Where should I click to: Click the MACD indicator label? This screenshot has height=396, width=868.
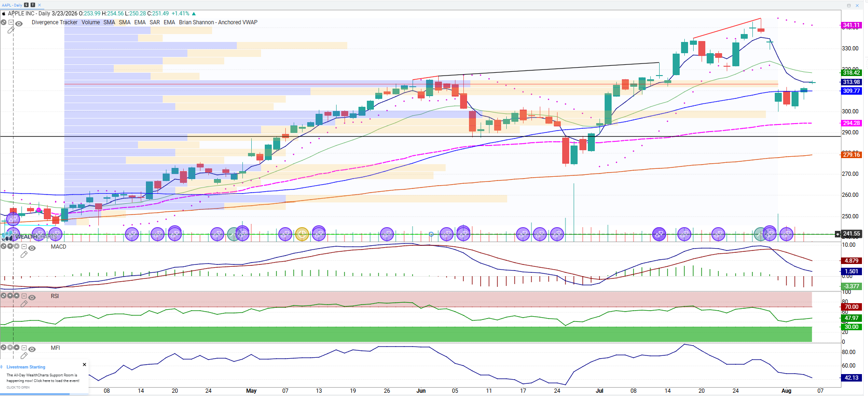click(58, 247)
